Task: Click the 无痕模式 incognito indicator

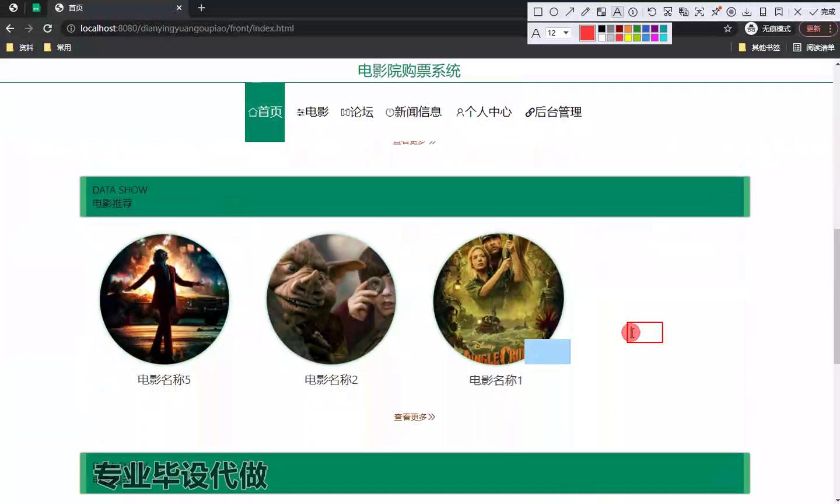Action: [768, 29]
